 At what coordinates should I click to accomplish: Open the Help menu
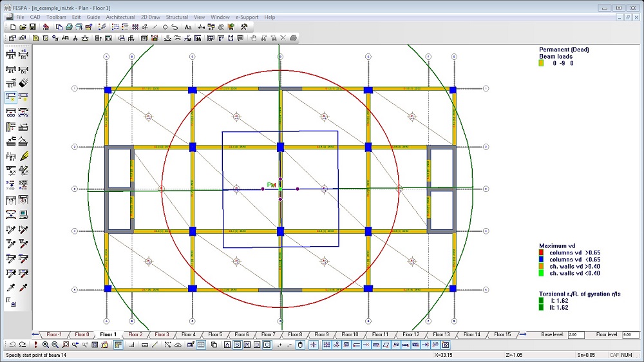click(269, 17)
